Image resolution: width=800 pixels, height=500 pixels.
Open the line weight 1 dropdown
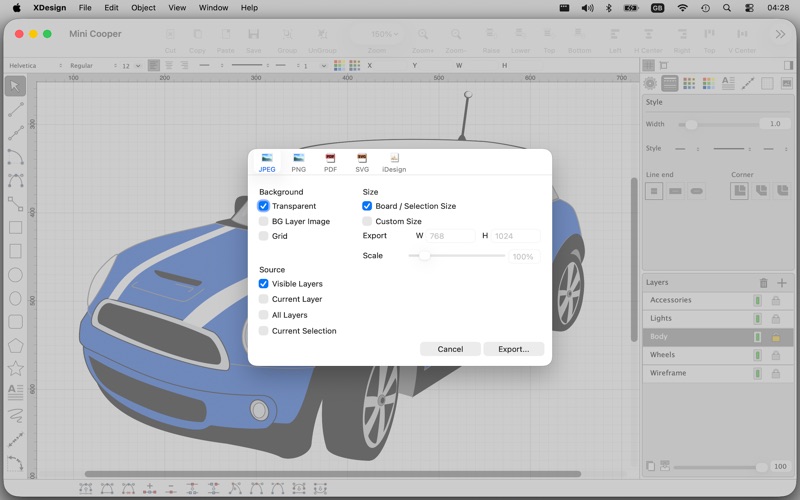tap(314, 66)
